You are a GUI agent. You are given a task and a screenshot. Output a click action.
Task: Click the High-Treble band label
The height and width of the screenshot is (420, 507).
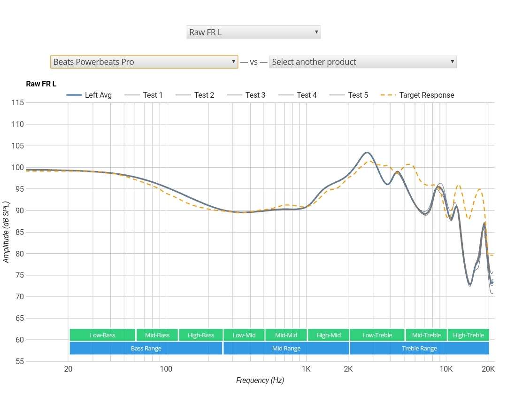(x=468, y=335)
